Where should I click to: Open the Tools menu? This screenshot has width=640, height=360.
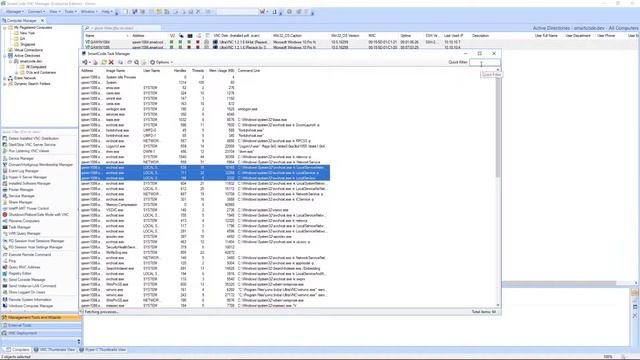click(70, 11)
